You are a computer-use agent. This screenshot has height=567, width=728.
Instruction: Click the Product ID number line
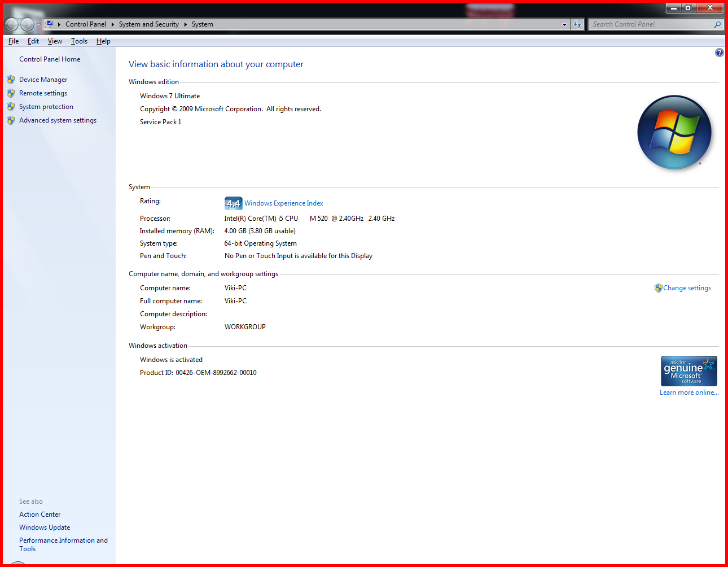[198, 373]
